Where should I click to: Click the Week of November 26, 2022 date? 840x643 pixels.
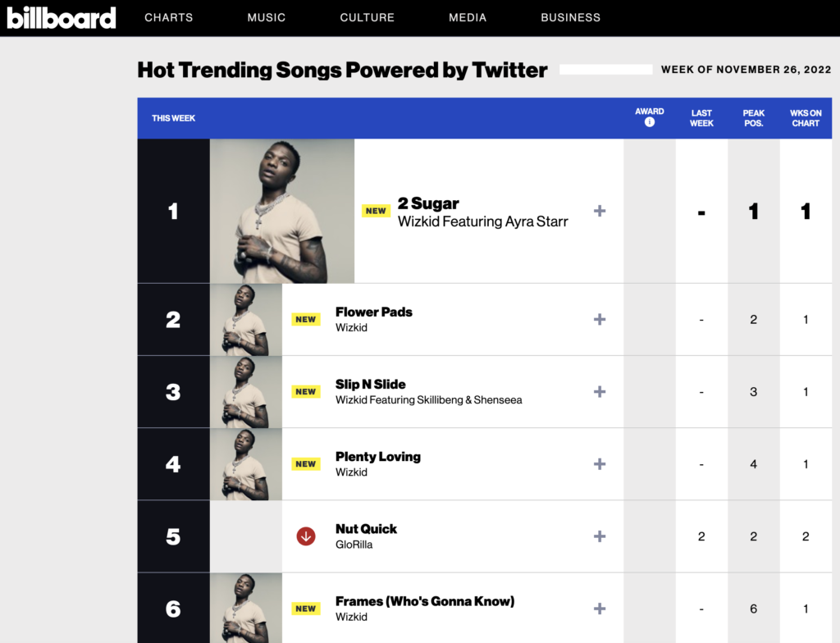coord(746,70)
